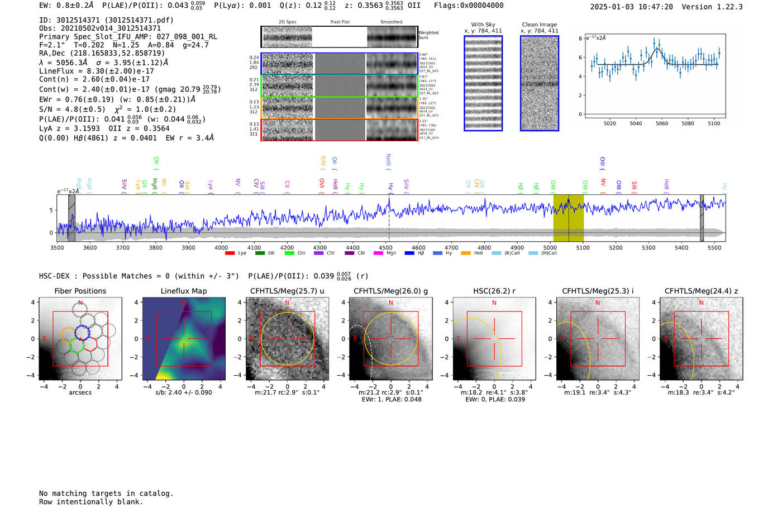Click the dark green OII legend swatch
Image resolution: width=782 pixels, height=532 pixels.
260,253
